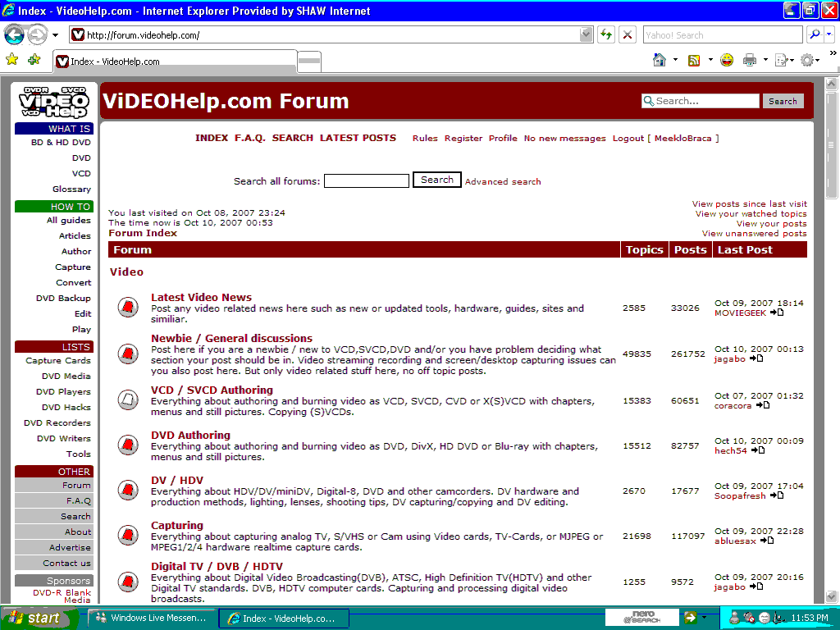
Task: Click new-posts icon beside DVD Authoring
Action: 128,445
